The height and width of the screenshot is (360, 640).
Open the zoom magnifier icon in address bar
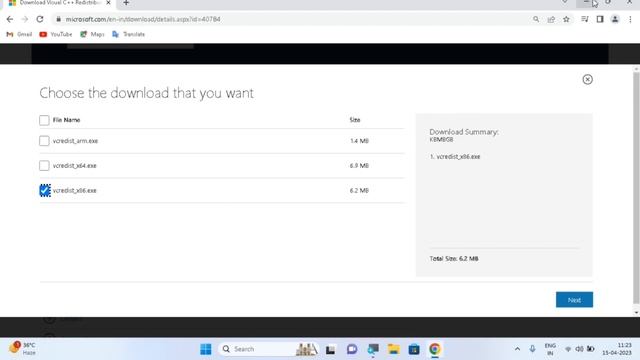point(536,19)
